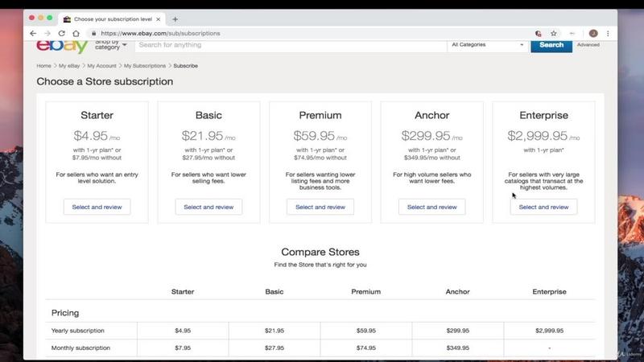Open a new tab with the plus icon

[x=175, y=19]
